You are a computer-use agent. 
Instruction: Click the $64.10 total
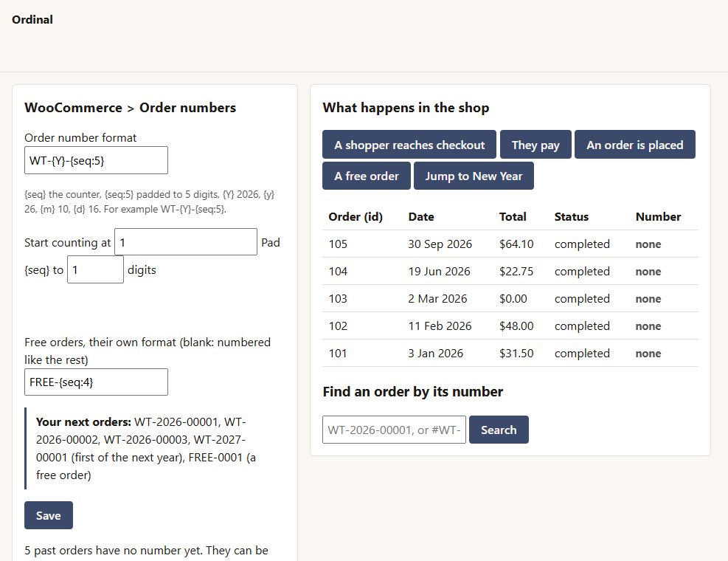point(517,244)
